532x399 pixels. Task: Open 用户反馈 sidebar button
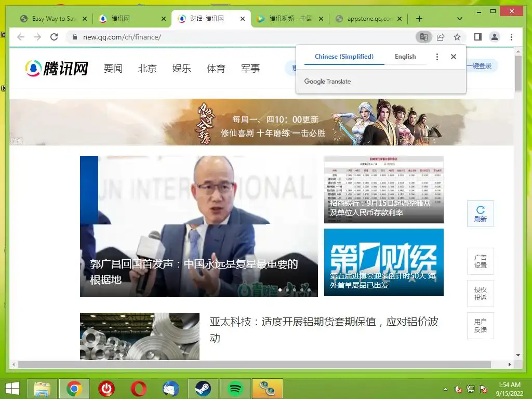pyautogui.click(x=481, y=326)
